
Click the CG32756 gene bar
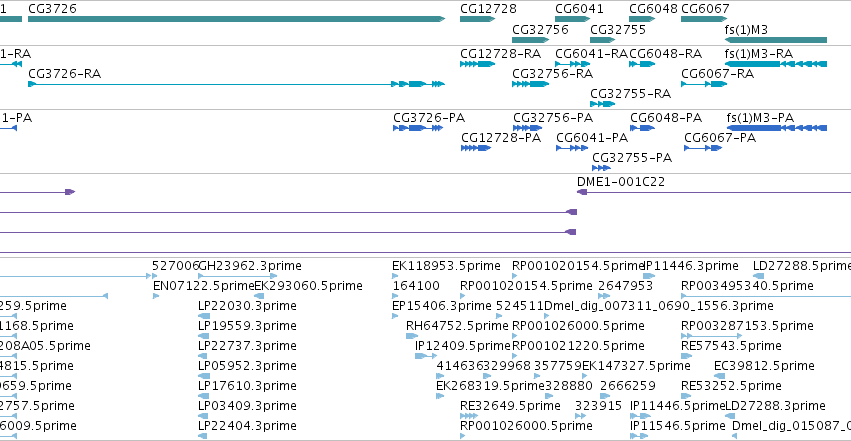(x=531, y=40)
